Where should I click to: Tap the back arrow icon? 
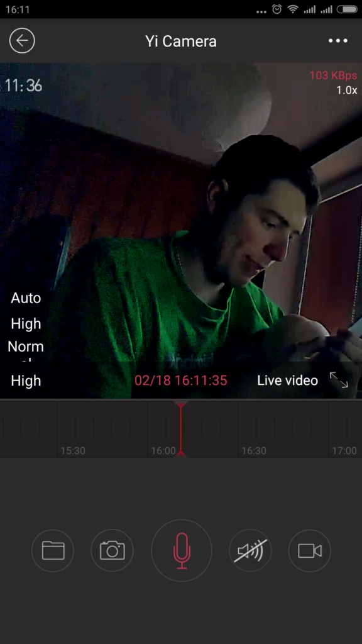(x=22, y=41)
